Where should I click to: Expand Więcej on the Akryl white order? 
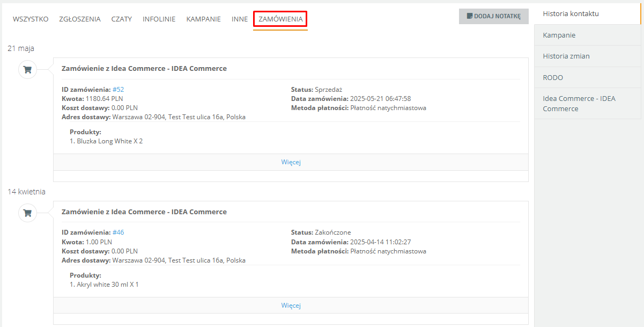(x=291, y=306)
